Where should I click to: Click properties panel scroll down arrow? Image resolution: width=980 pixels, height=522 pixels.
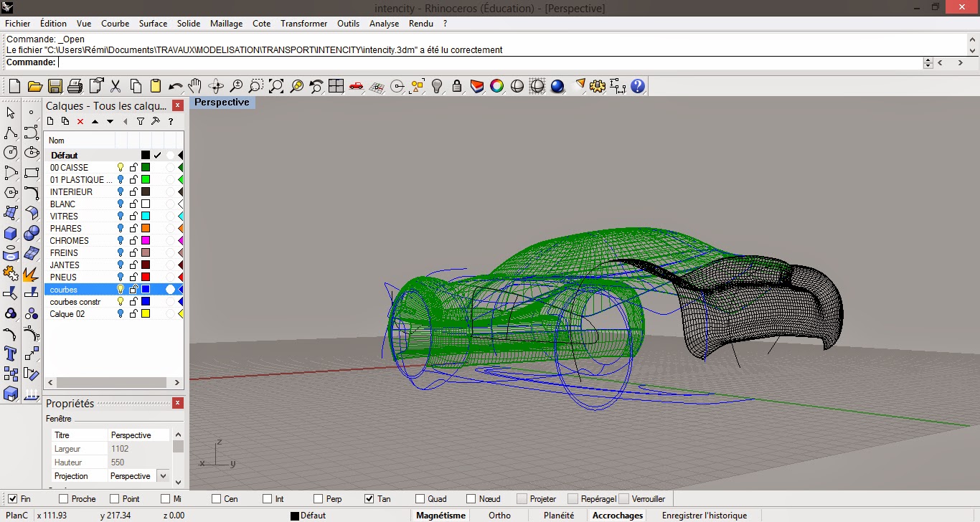[x=178, y=482]
